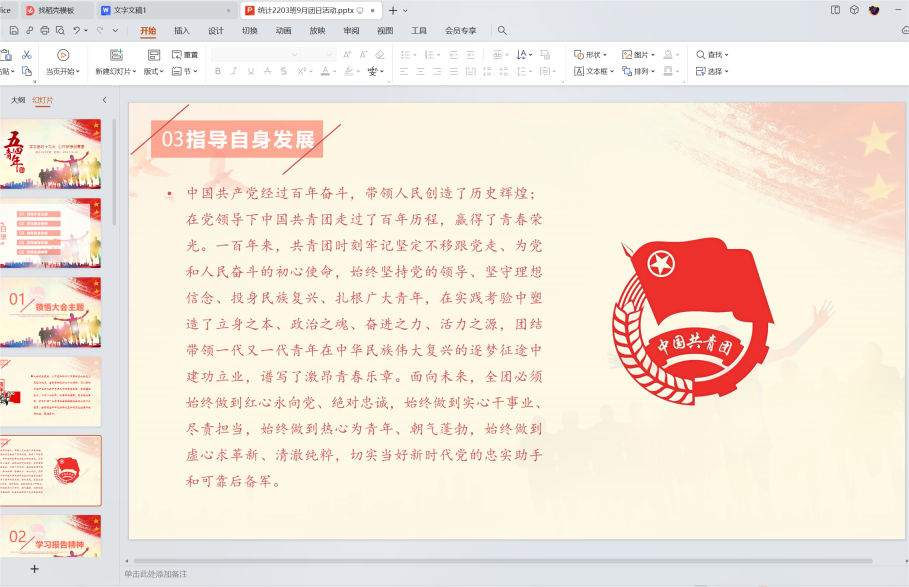Toggle underline text formatting

click(x=251, y=71)
